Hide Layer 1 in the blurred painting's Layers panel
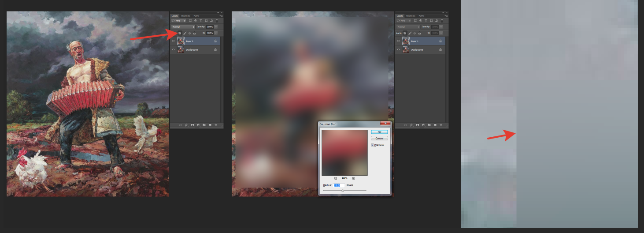This screenshot has height=233, width=644. click(398, 41)
